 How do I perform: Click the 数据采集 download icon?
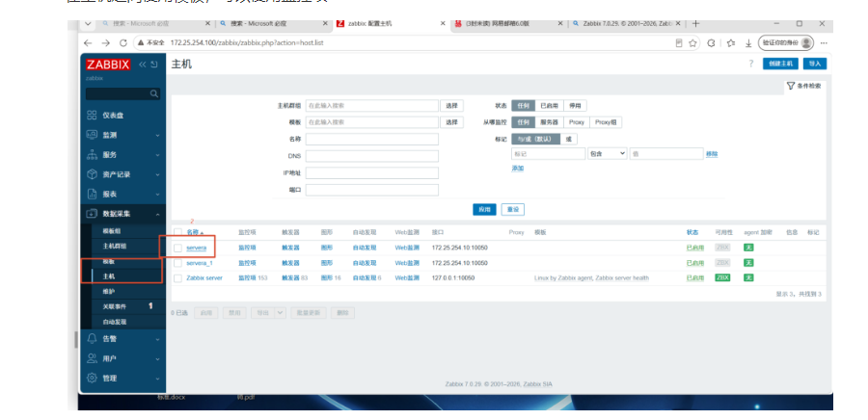(92, 214)
